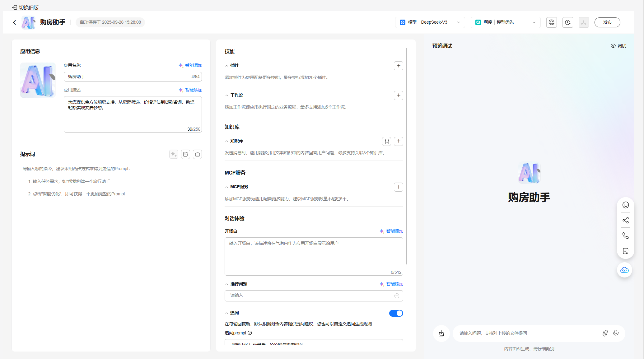The height and width of the screenshot is (359, 644).
Task: Open knowledge base settings sliders icon
Action: click(387, 141)
